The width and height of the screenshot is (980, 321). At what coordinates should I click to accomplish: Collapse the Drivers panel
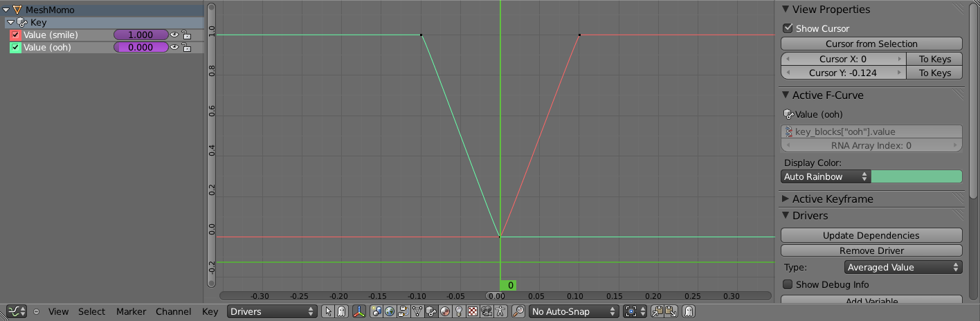click(x=786, y=215)
